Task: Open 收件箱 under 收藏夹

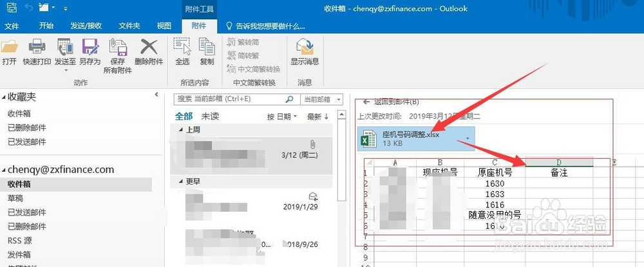Action: [19, 114]
